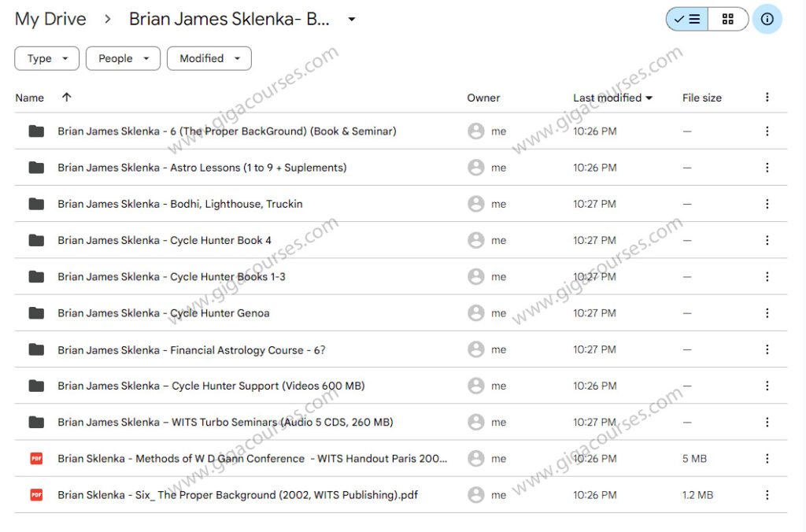The width and height of the screenshot is (806, 532).
Task: Open more actions for Bodhi, Lighthouse, Truckin folder
Action: 767,204
